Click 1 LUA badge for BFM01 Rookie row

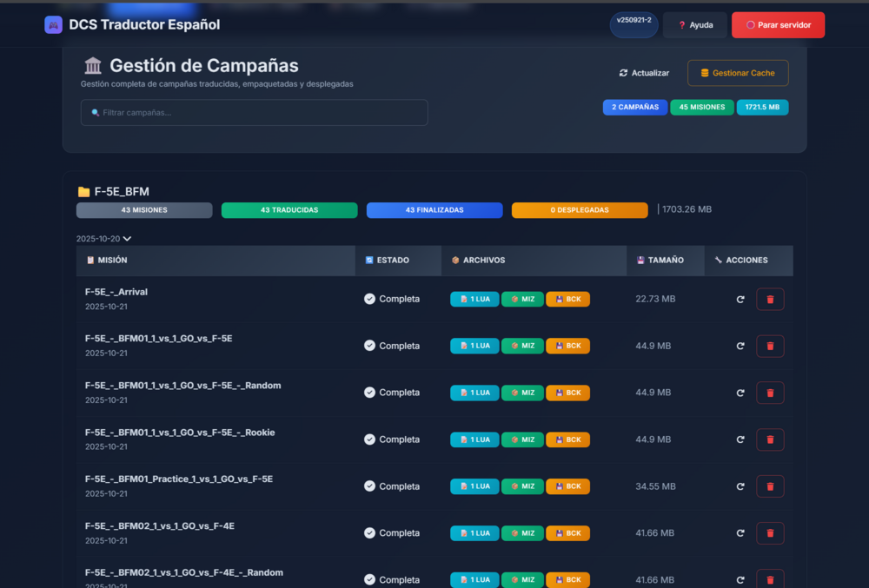pyautogui.click(x=474, y=439)
